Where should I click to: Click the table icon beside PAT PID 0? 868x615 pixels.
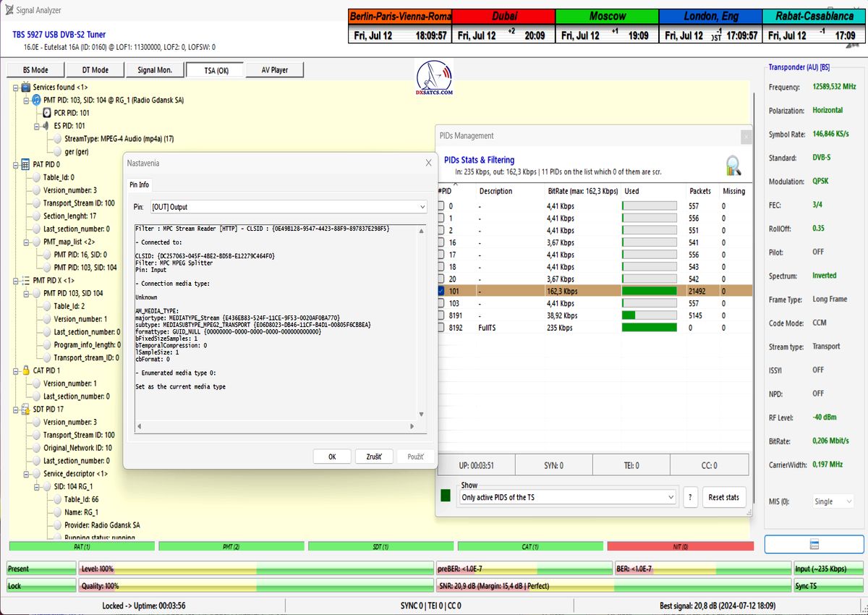pyautogui.click(x=26, y=164)
